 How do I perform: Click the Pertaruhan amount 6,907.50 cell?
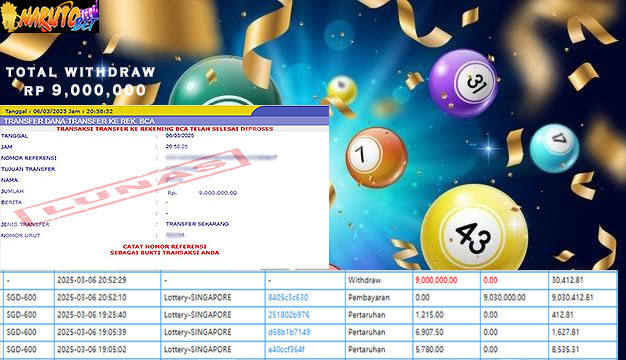[x=429, y=332]
